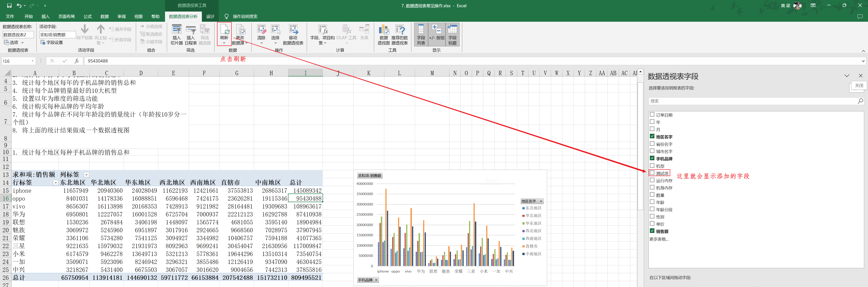Click the More Tables (更多表格...) link

tap(659, 239)
